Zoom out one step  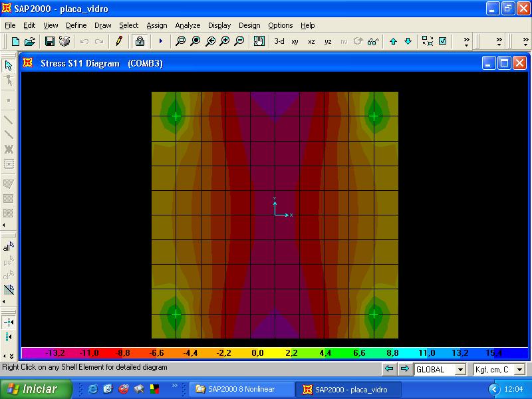pos(239,41)
